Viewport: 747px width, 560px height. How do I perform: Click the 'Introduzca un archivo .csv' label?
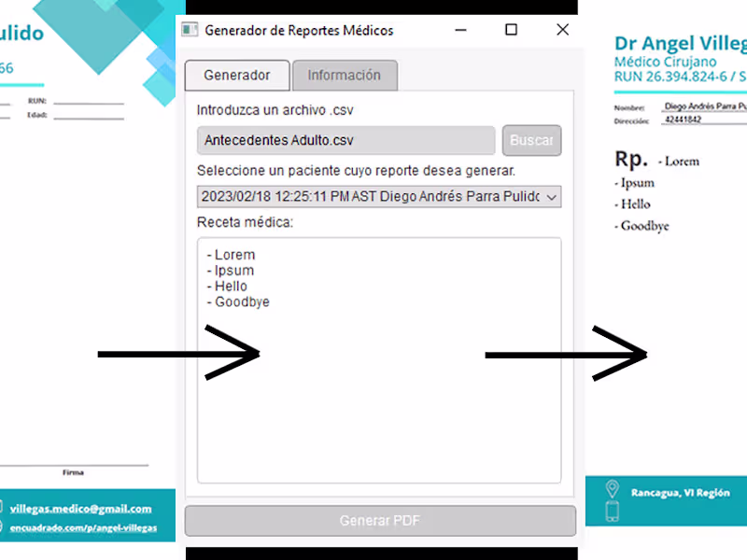(275, 110)
